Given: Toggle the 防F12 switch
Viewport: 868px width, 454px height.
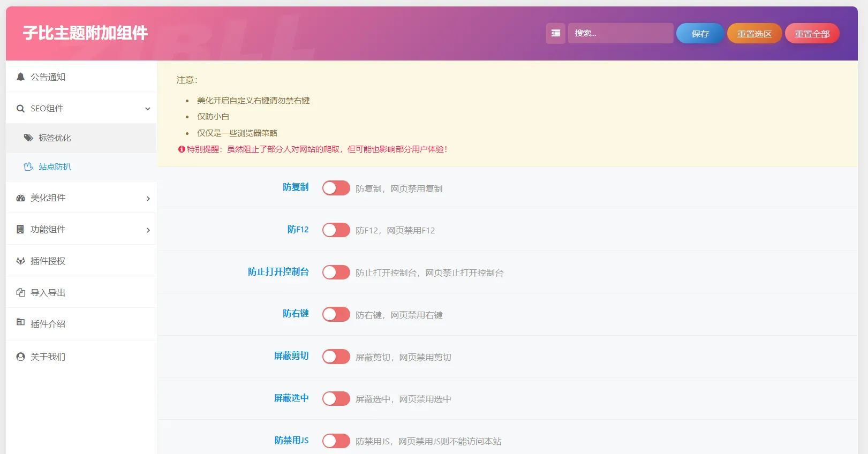Looking at the screenshot, I should click(336, 230).
